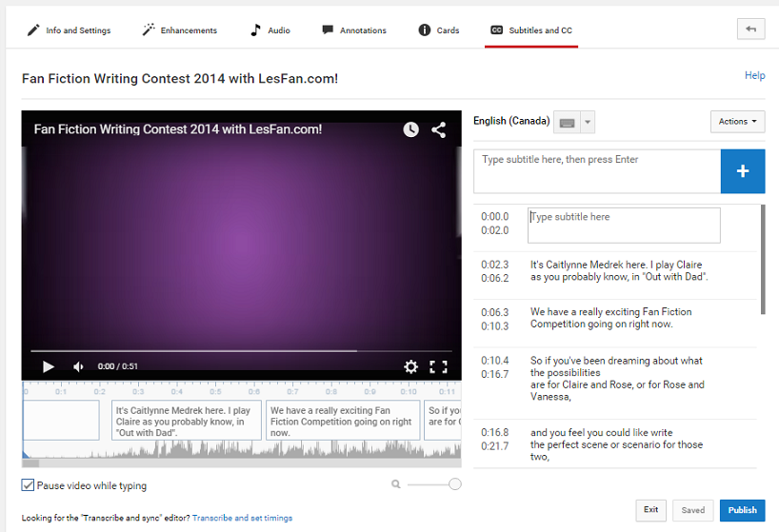Screen dimensions: 779x532
Task: Expand the keyboard shortcuts dropdown arrow
Action: pos(588,122)
